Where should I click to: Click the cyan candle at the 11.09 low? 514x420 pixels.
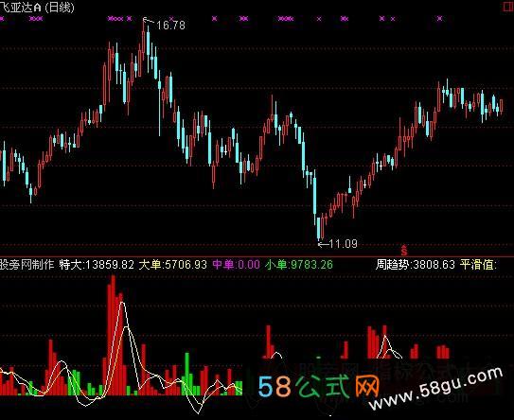(319, 228)
